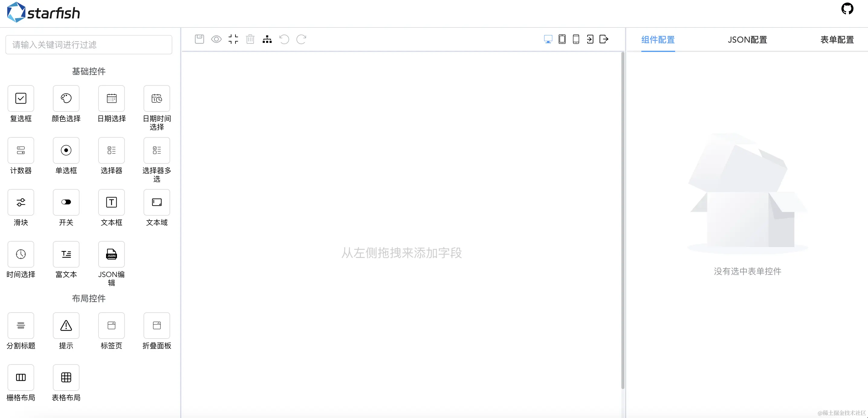Switch to tablet preview mode
Image resolution: width=868 pixels, height=418 pixels.
pos(562,39)
